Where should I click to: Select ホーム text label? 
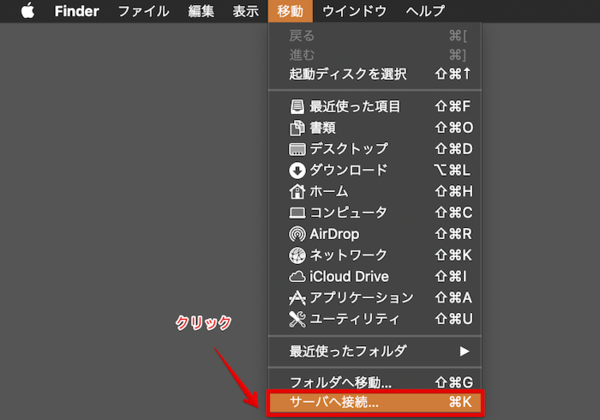(x=329, y=191)
